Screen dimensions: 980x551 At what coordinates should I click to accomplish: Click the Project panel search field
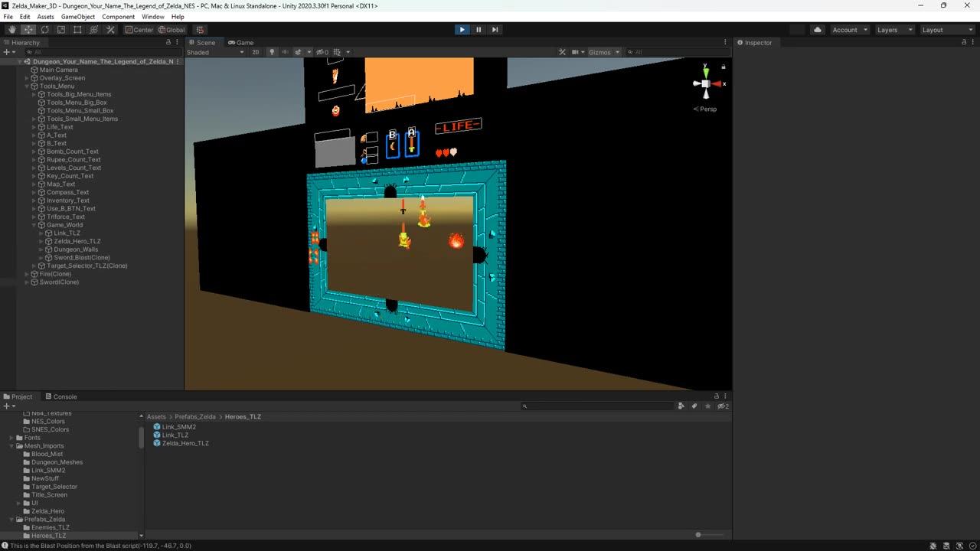coord(597,406)
